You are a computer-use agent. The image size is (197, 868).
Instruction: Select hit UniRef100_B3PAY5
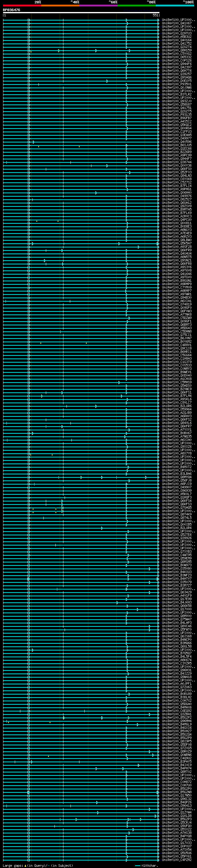[177, 761]
